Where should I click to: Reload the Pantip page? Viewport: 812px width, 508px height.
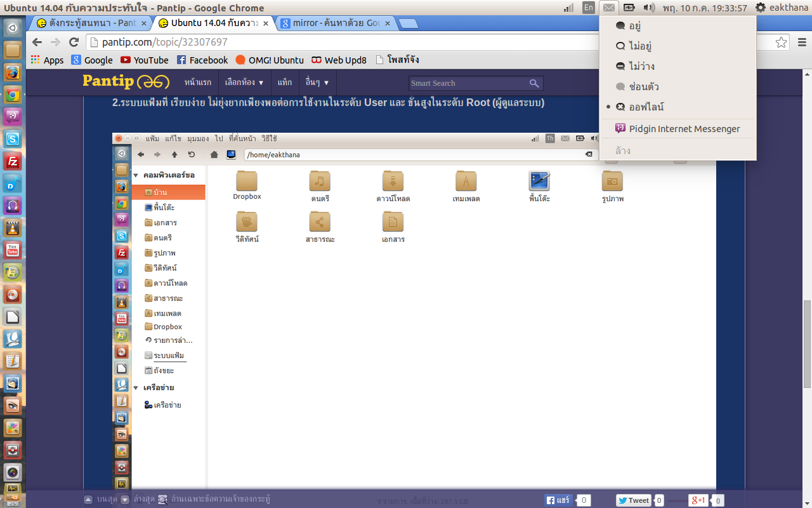click(74, 43)
